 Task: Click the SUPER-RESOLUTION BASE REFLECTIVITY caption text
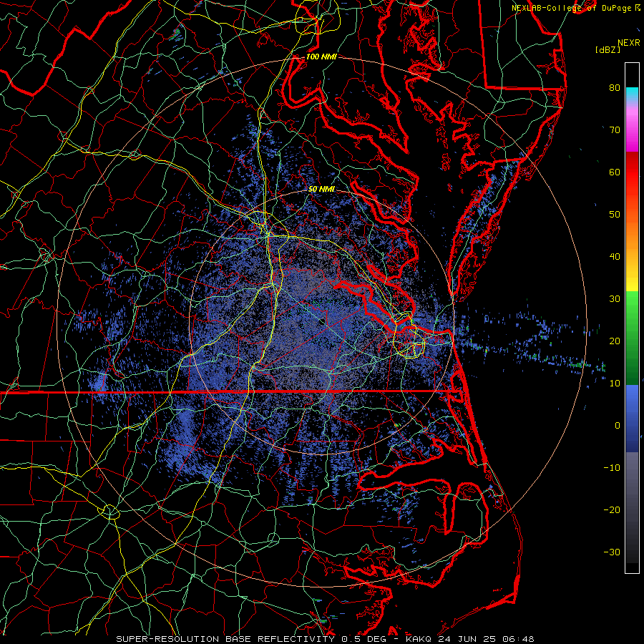225,639
